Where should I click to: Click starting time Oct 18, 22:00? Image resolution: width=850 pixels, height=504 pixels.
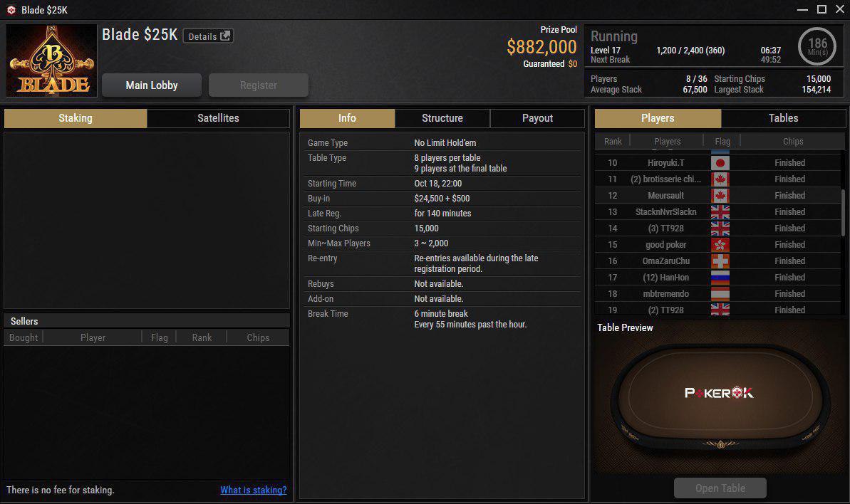(x=438, y=184)
